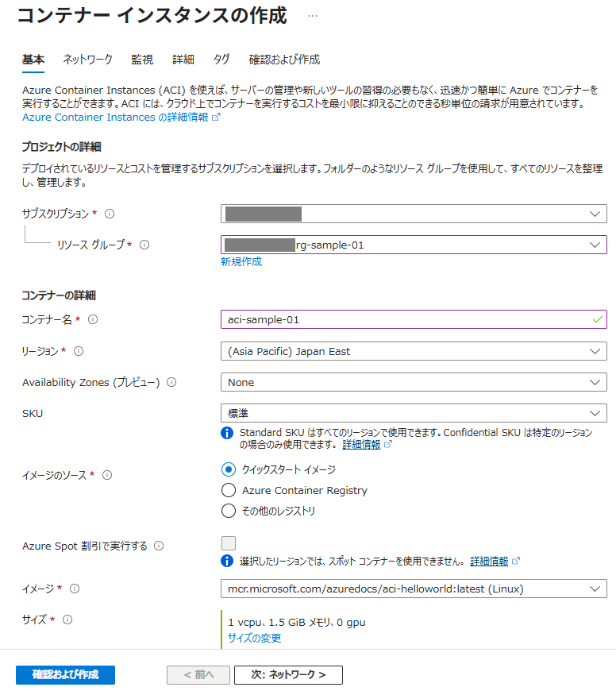Open 詳細情報 link in SKU note
Viewport: 616px width, 691px height.
coord(361,444)
